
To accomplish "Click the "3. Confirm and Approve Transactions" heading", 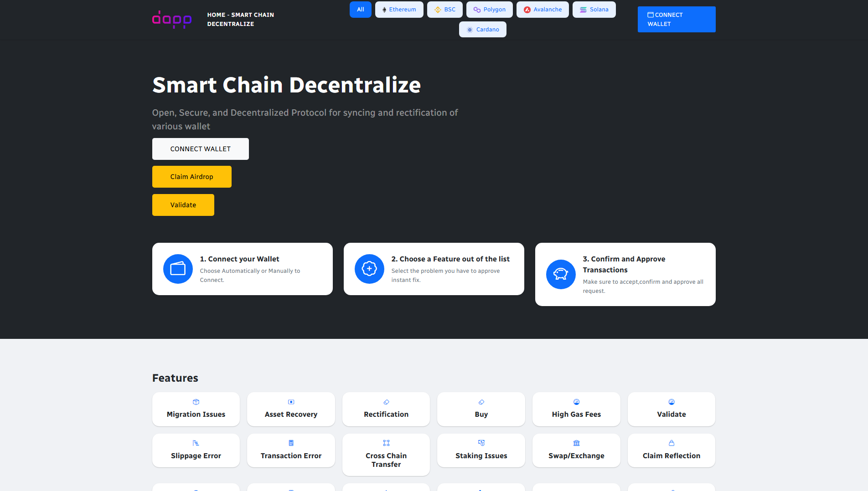I will click(624, 264).
